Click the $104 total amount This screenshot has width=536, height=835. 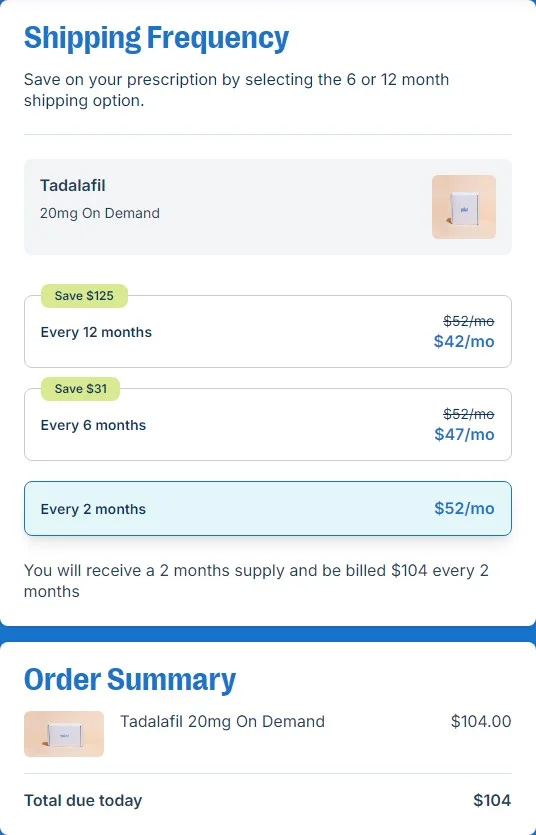(x=492, y=800)
